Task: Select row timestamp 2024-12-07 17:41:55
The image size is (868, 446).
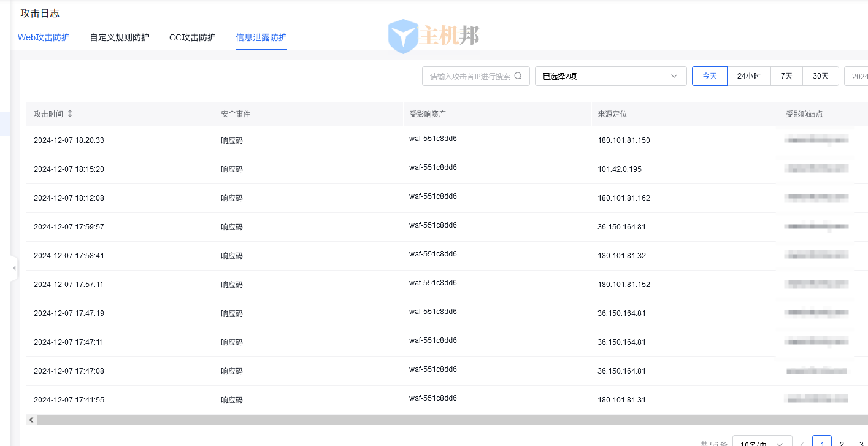Action: tap(69, 400)
